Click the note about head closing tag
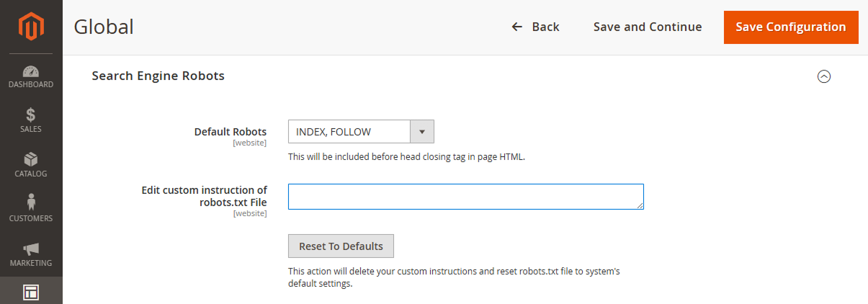Viewport: 868px width, 304px height. click(406, 156)
